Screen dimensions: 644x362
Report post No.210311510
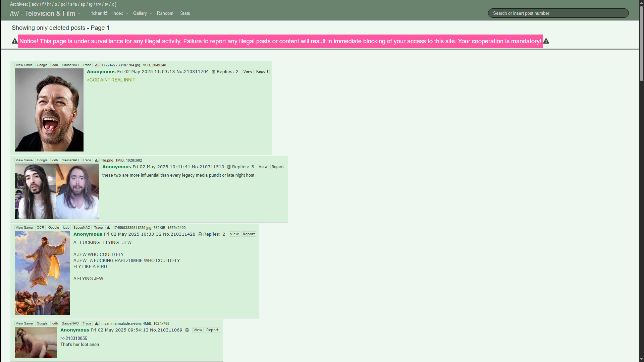278,167
